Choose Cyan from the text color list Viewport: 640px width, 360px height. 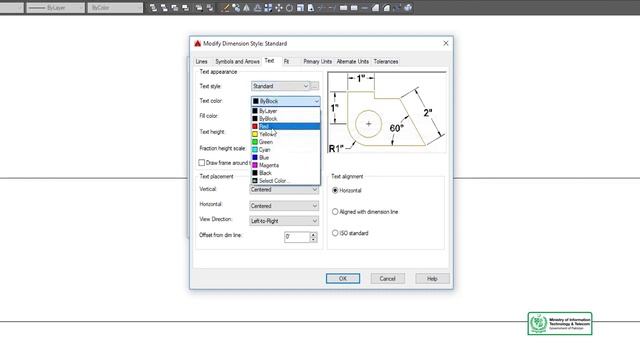(x=285, y=150)
